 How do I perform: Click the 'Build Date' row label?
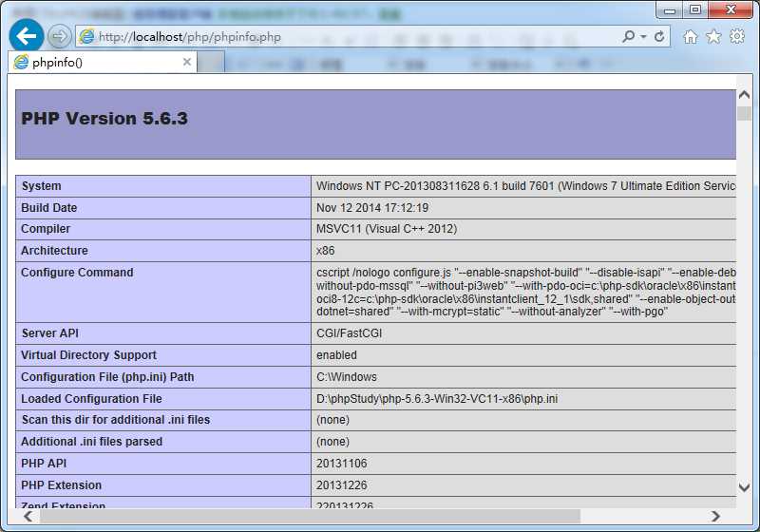pyautogui.click(x=49, y=208)
